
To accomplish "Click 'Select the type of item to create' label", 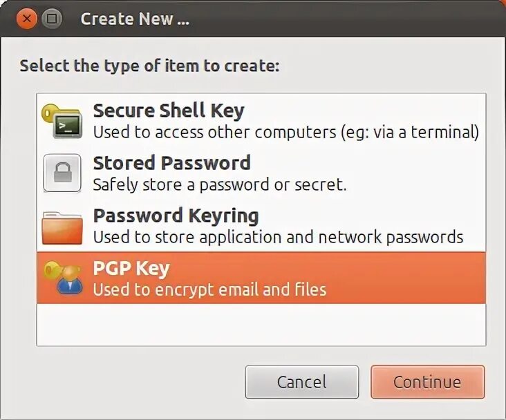I will click(149, 66).
